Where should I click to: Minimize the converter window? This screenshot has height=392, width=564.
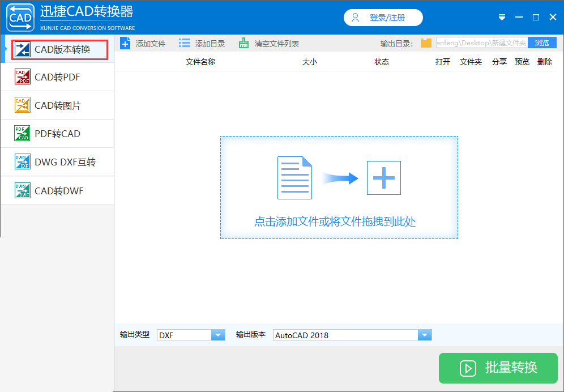click(519, 18)
